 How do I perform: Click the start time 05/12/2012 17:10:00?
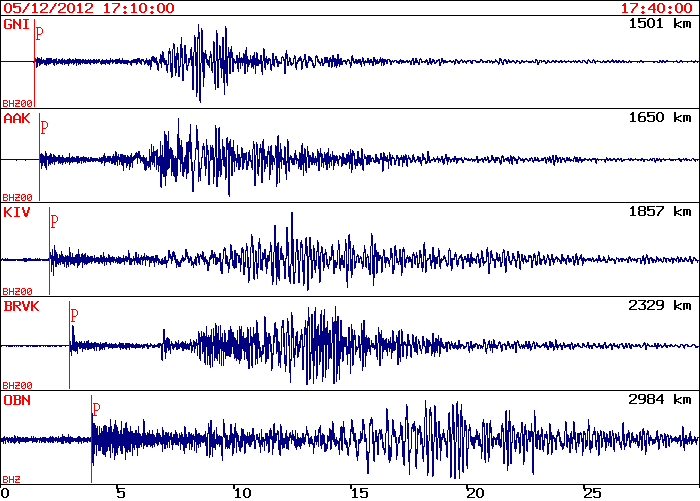click(88, 8)
